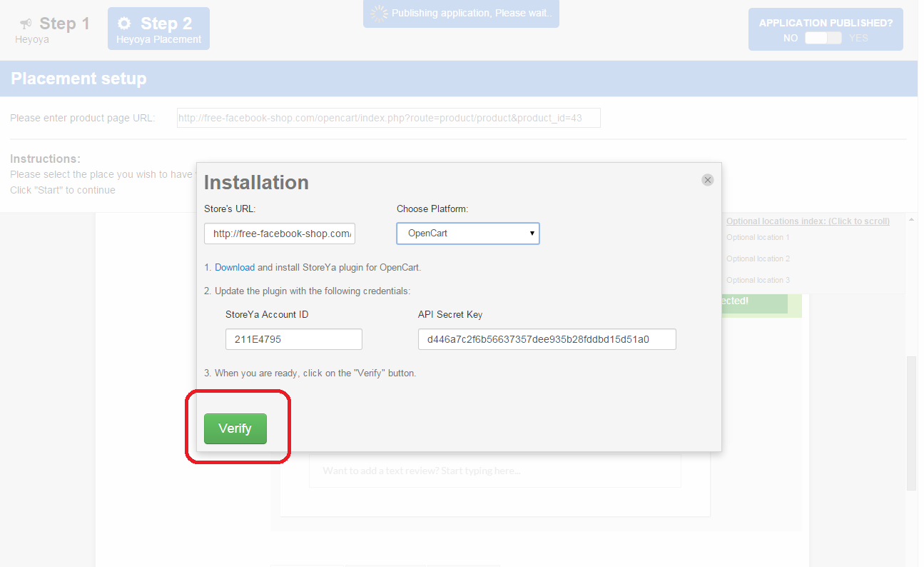Click the publishing spinner icon
Viewport: 924px width, 567px height.
pos(379,13)
